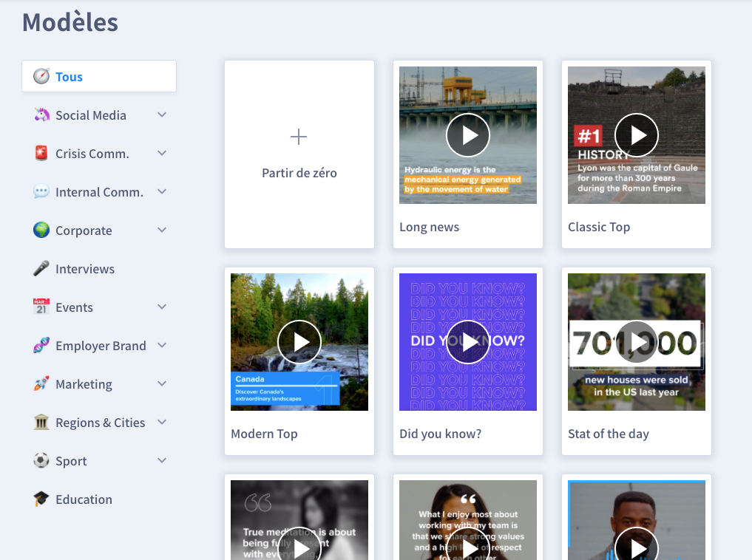Click the microphone icon for Interviews

coord(41,268)
